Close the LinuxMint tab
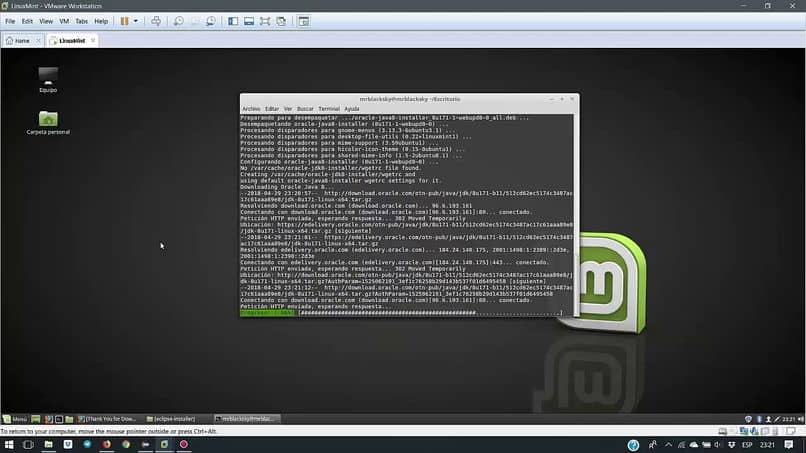Image resolution: width=806 pixels, height=453 pixels. 93,40
